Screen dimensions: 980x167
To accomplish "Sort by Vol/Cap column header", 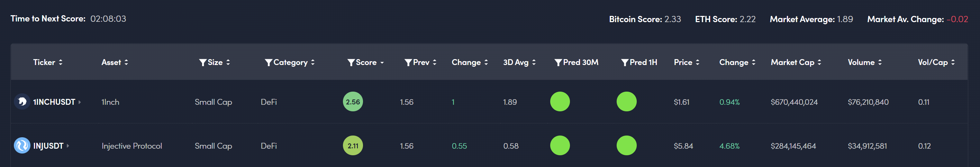I will (x=936, y=62).
